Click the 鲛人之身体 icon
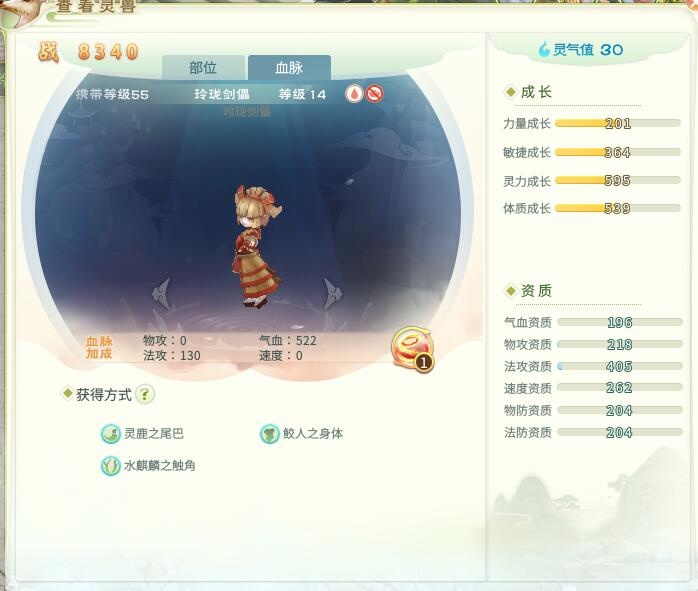The width and height of the screenshot is (698, 591). (269, 433)
